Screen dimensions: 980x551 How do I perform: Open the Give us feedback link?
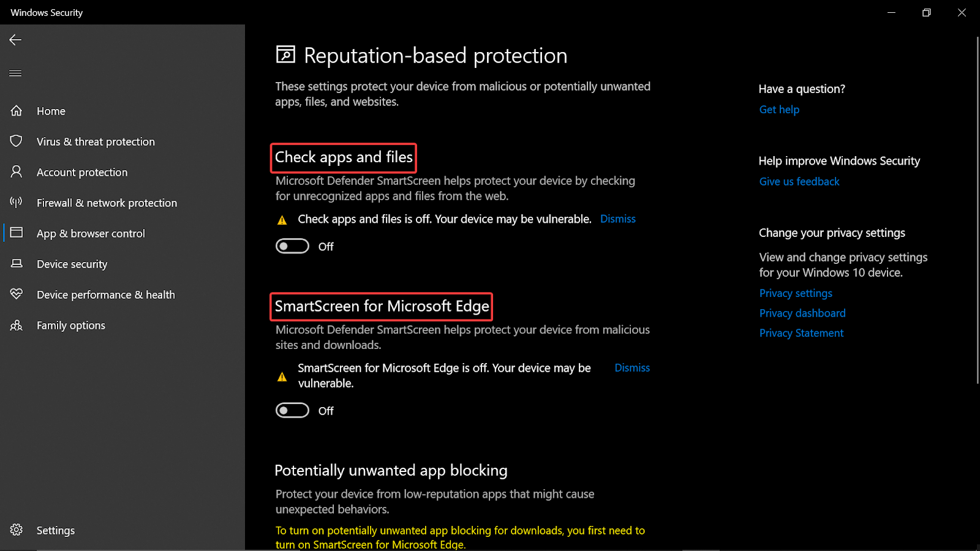tap(799, 181)
